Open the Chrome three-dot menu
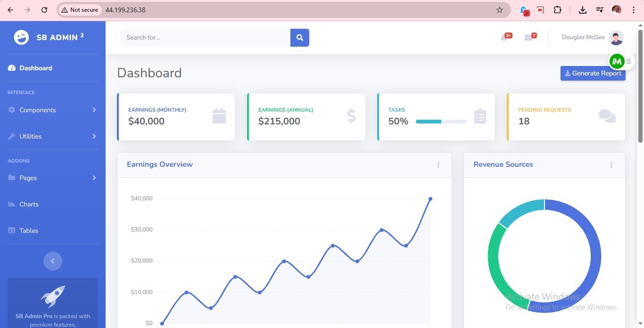 (634, 10)
